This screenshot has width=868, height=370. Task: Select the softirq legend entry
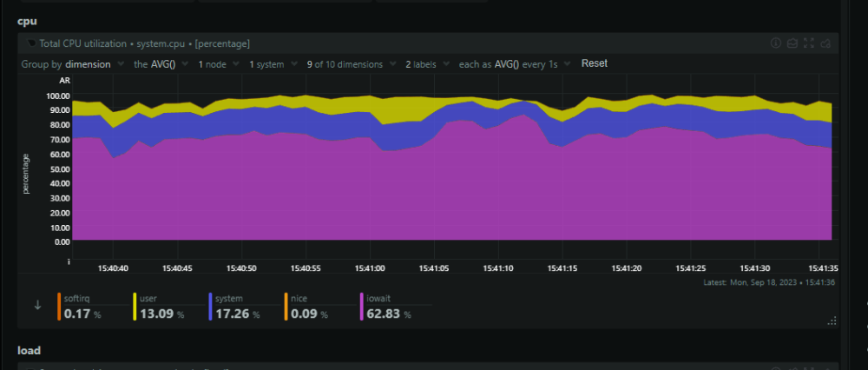91,307
